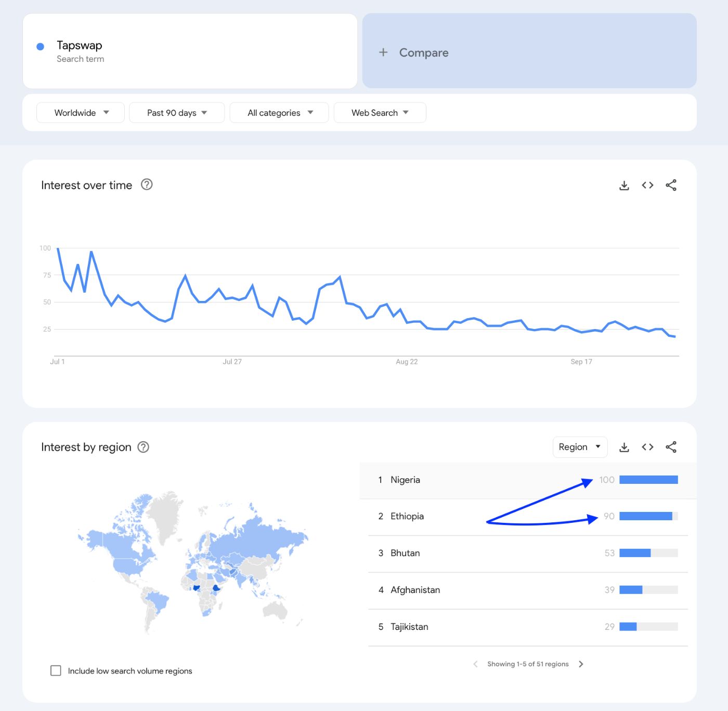Click the 'Search term' label
Image resolution: width=728 pixels, height=711 pixels.
click(80, 59)
